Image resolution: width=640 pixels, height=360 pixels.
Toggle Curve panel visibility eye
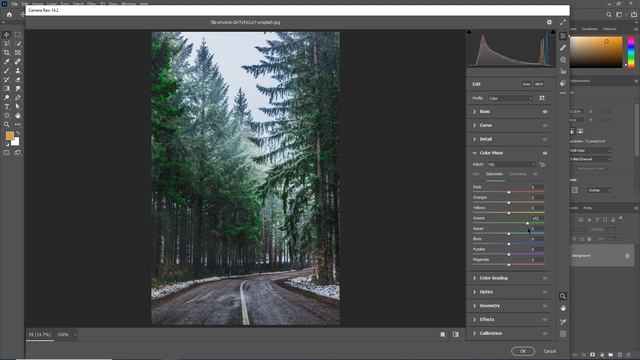point(544,125)
